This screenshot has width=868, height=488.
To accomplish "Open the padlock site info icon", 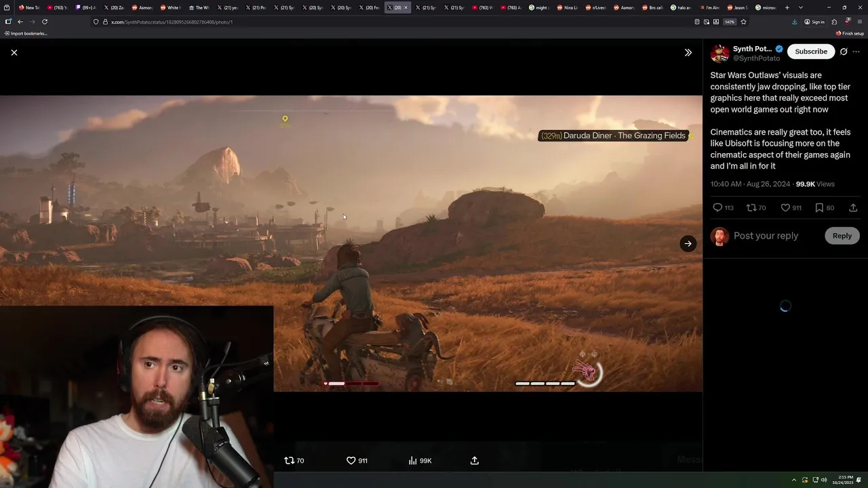I will (x=104, y=22).
